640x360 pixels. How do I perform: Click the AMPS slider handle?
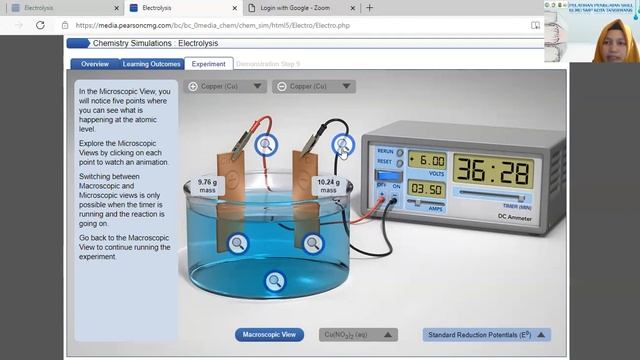click(418, 202)
